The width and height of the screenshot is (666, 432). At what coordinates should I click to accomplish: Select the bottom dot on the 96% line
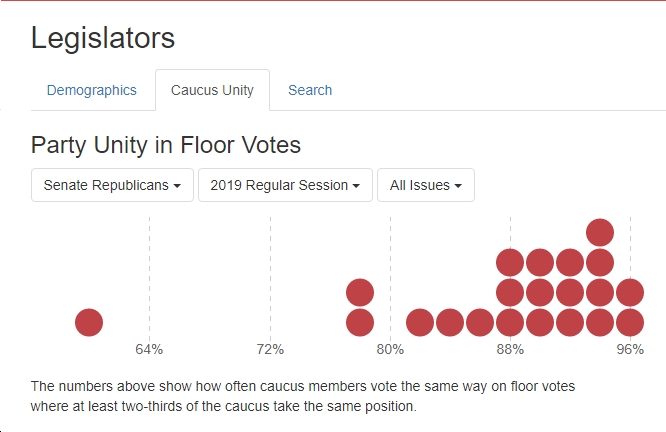[x=630, y=322]
